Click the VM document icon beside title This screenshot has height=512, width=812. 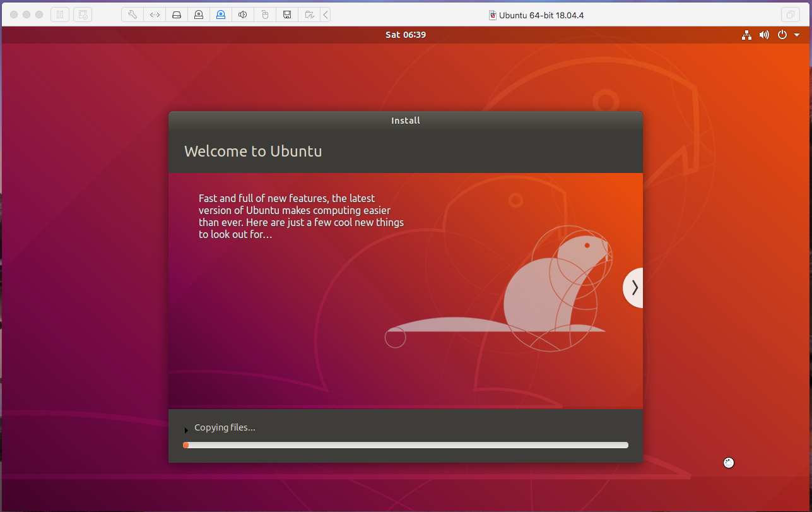pyautogui.click(x=493, y=15)
